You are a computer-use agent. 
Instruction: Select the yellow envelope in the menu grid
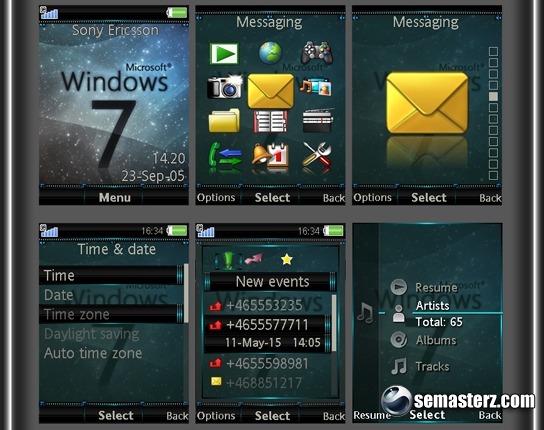click(271, 91)
